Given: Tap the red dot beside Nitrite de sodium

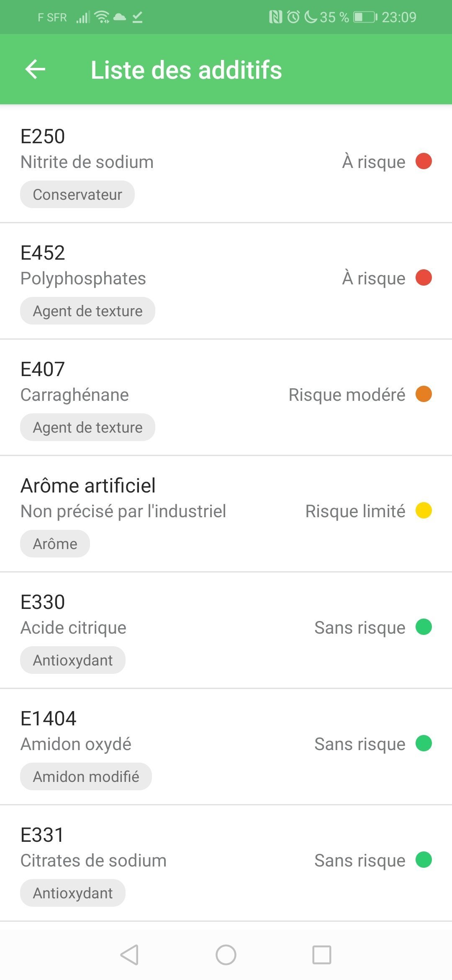Looking at the screenshot, I should point(424,161).
